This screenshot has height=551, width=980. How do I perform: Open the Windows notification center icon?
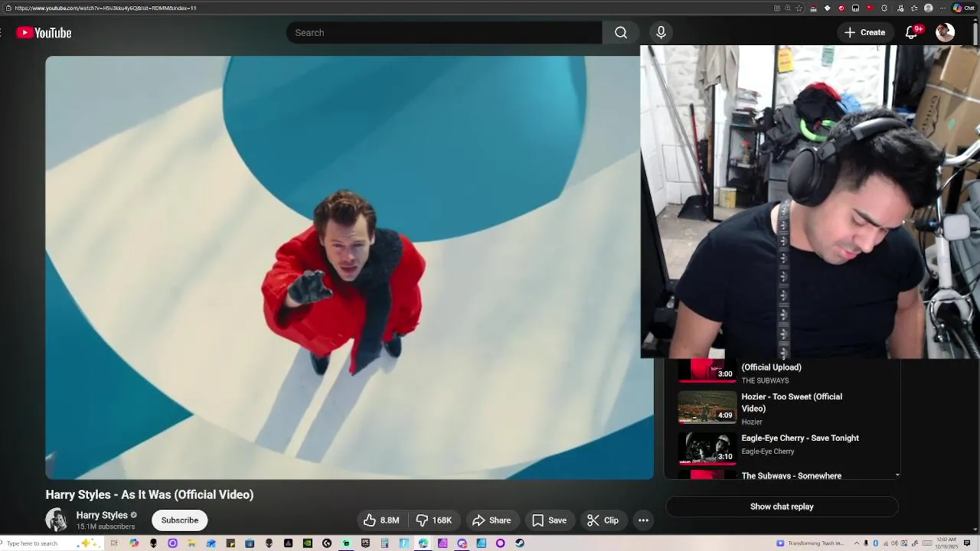966,543
